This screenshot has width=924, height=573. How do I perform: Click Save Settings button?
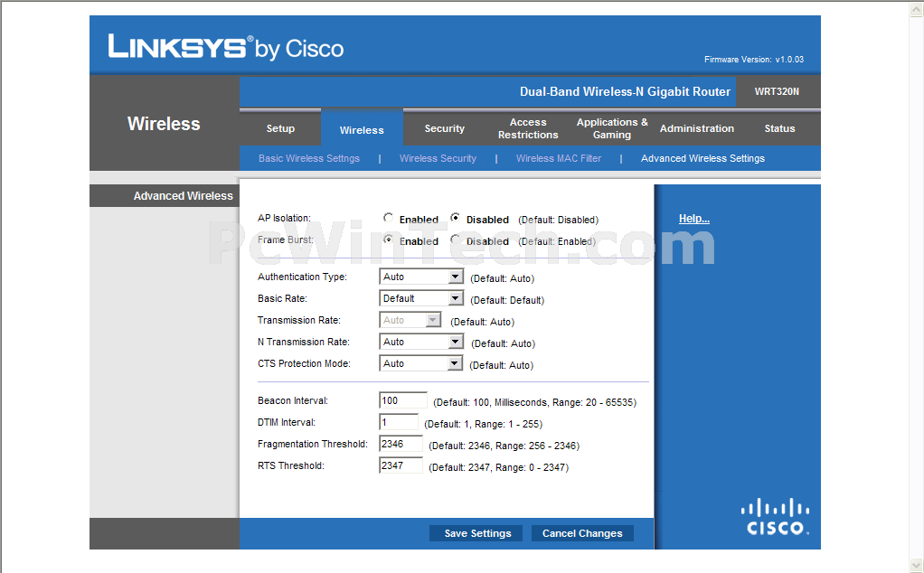(x=477, y=533)
